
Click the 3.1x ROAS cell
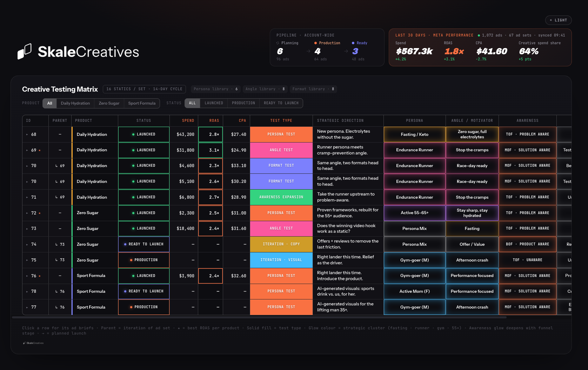click(211, 150)
